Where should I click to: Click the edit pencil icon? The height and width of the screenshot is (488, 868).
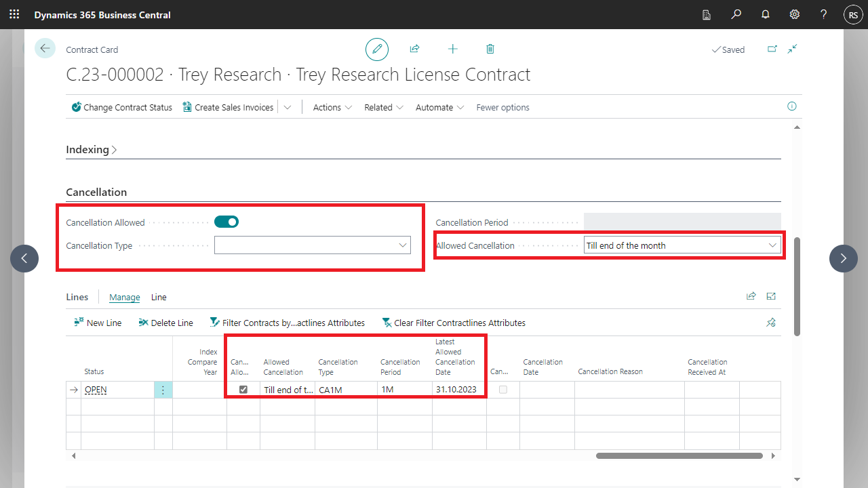[x=377, y=49]
